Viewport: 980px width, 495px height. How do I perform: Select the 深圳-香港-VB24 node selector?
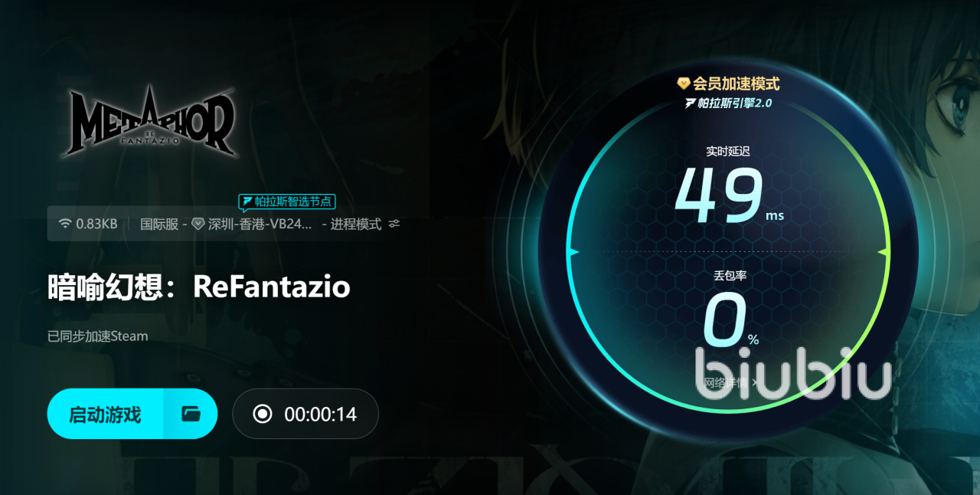click(260, 224)
